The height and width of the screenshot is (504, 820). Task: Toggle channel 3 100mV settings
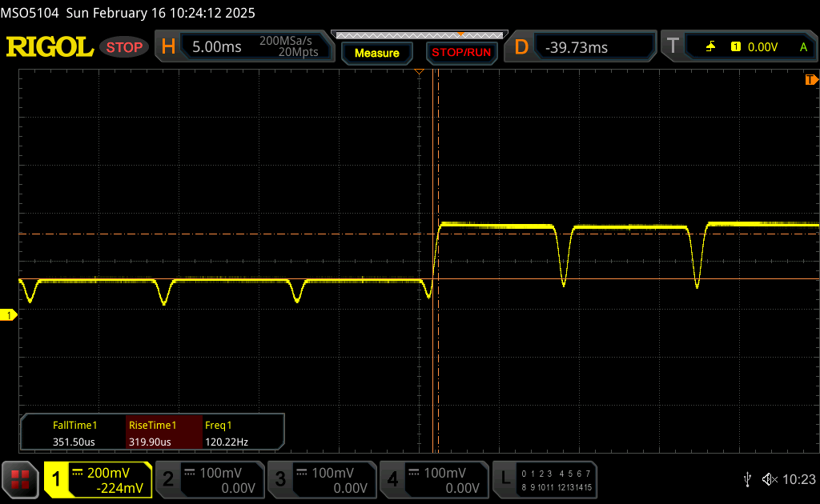(322, 480)
